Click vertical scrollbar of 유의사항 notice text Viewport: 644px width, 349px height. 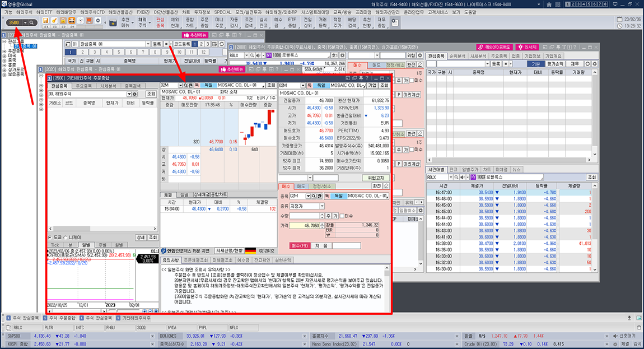tap(387, 288)
